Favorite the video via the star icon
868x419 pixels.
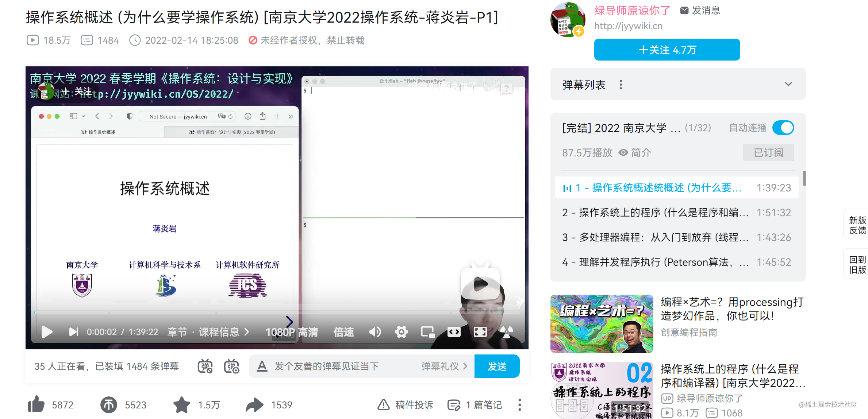181,405
